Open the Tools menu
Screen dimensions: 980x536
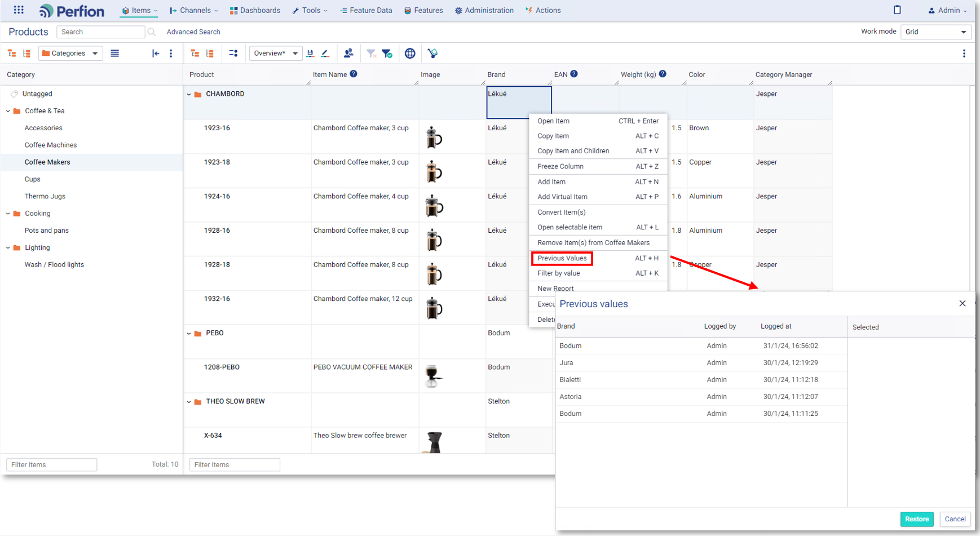(x=310, y=10)
